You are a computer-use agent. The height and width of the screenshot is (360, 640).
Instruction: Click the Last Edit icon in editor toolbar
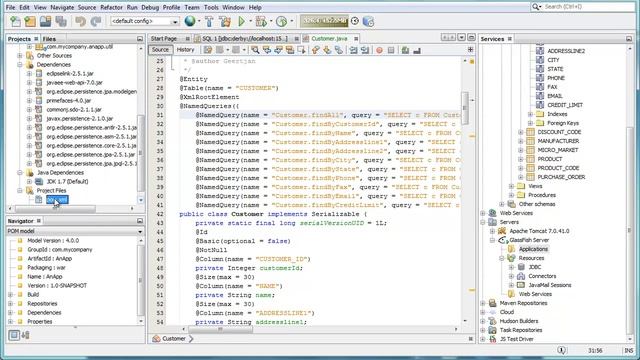pyautogui.click(x=208, y=50)
